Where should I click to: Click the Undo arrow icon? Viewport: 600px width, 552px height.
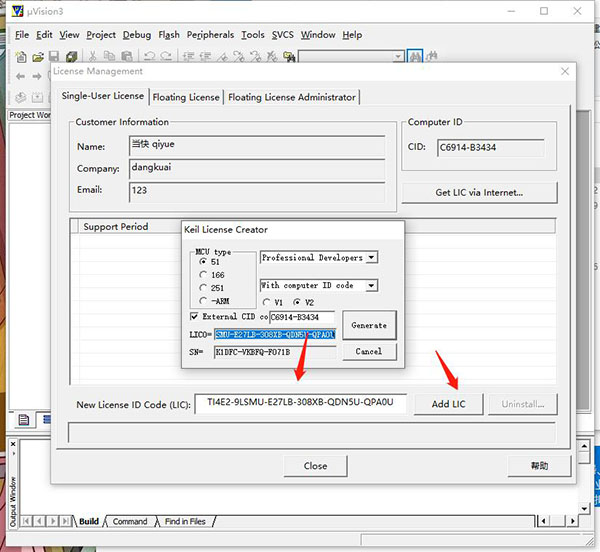[x=149, y=57]
